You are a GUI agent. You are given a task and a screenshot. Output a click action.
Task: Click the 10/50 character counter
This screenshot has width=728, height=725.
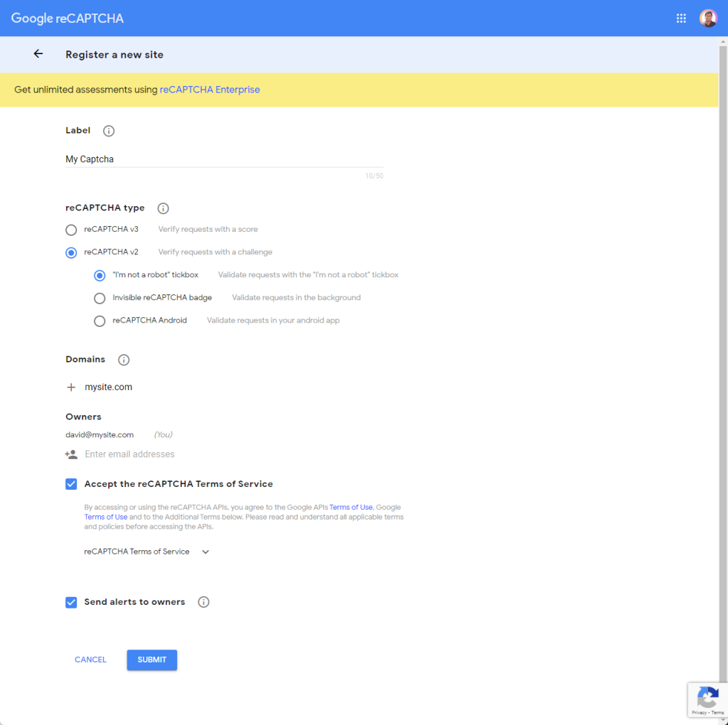374,176
